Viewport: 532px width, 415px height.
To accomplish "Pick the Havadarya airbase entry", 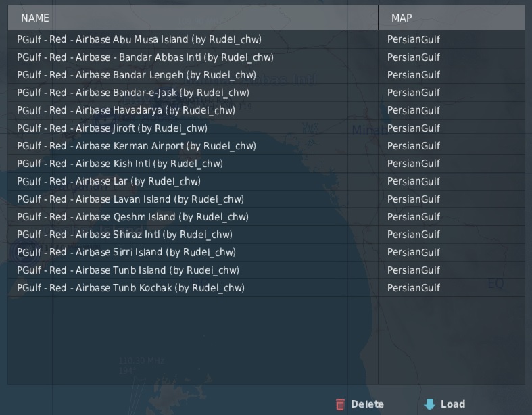I will point(126,110).
